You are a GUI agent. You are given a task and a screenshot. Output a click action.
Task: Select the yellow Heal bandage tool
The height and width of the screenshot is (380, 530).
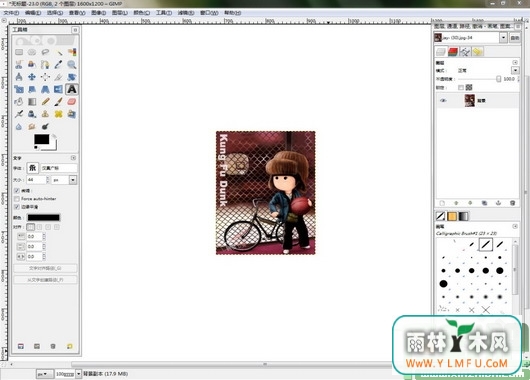pyautogui.click(x=58, y=114)
